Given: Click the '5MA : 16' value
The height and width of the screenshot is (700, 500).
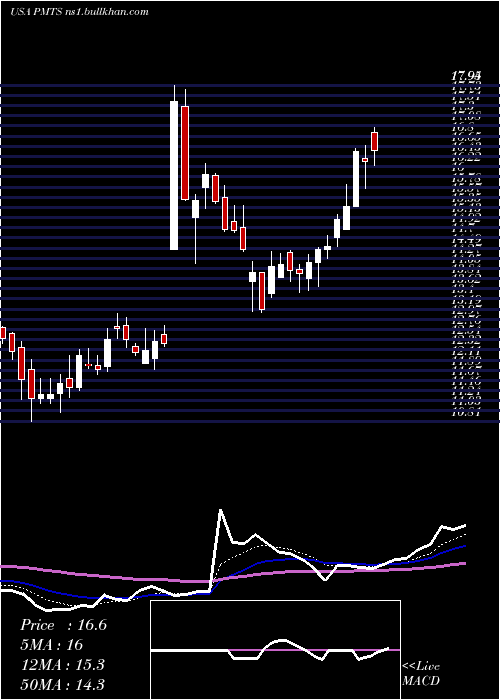Looking at the screenshot, I should point(52,645).
